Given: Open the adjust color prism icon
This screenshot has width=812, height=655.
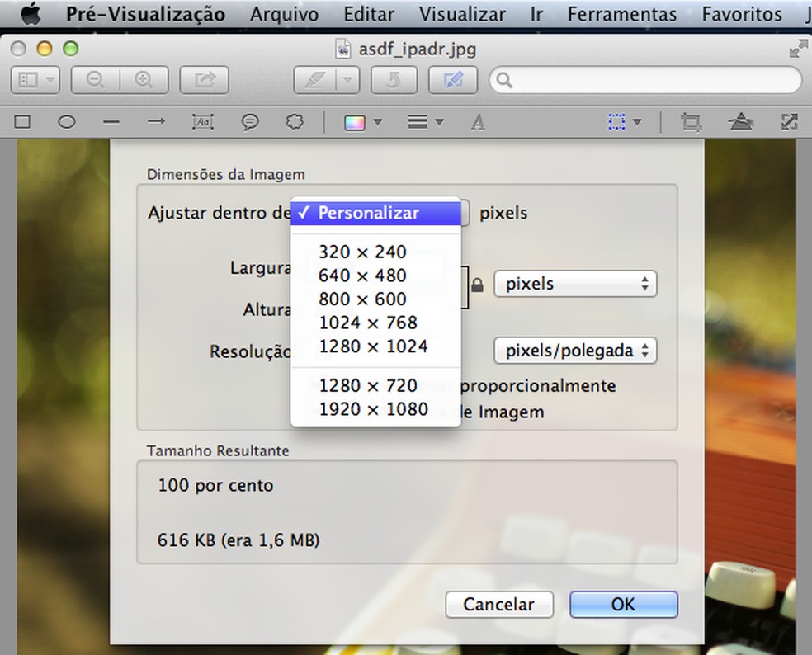Looking at the screenshot, I should [x=740, y=123].
